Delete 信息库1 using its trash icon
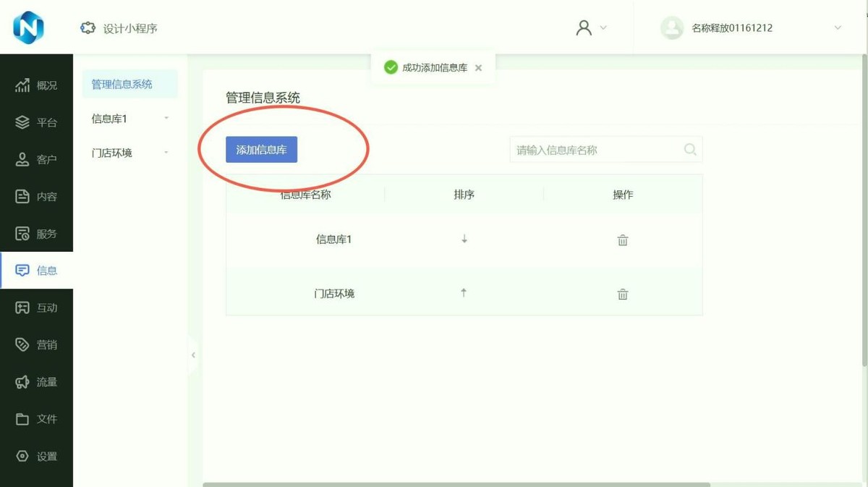 [x=623, y=240]
